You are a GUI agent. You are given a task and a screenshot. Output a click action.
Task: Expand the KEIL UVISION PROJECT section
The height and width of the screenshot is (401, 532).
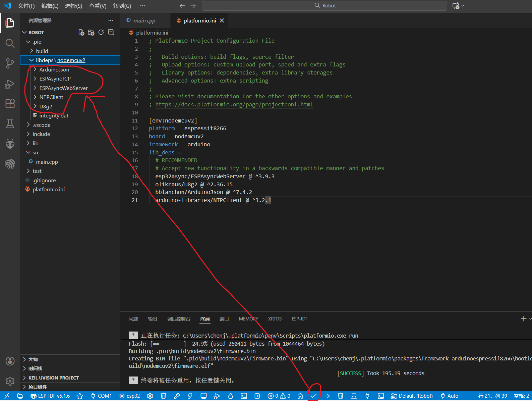click(70, 378)
